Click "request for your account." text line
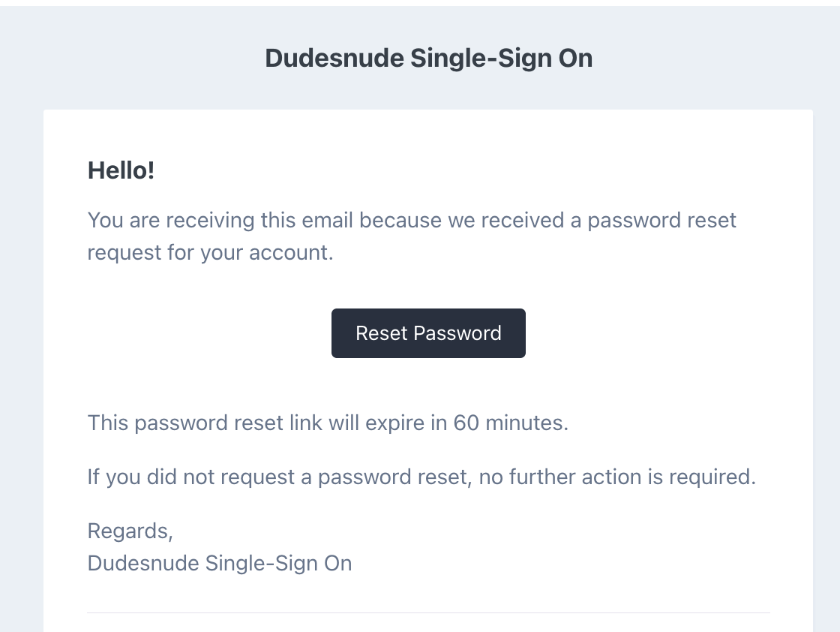The height and width of the screenshot is (632, 840). click(210, 252)
